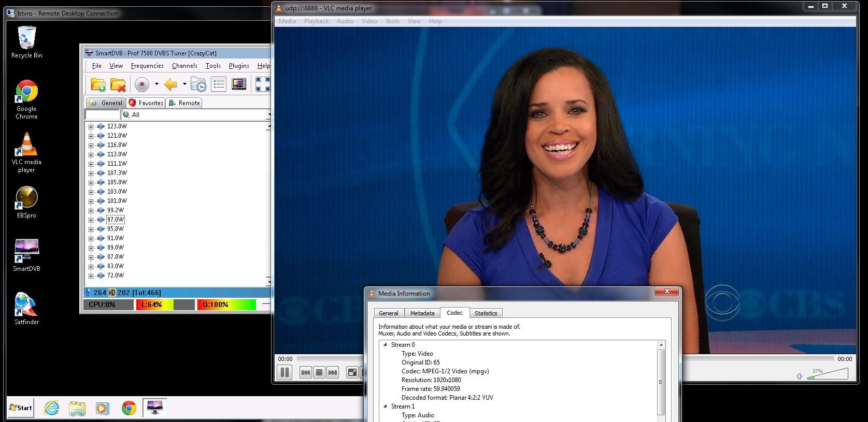Select Metadata tab in Media Information

[422, 313]
